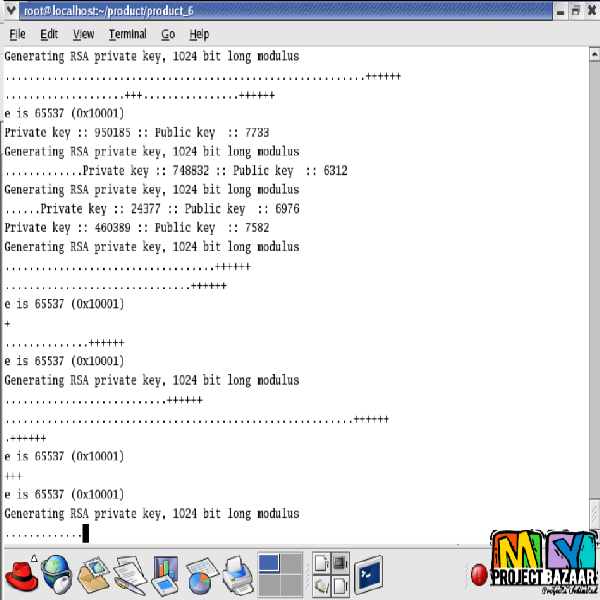Open the File menu
This screenshot has width=600, height=600.
tap(17, 34)
